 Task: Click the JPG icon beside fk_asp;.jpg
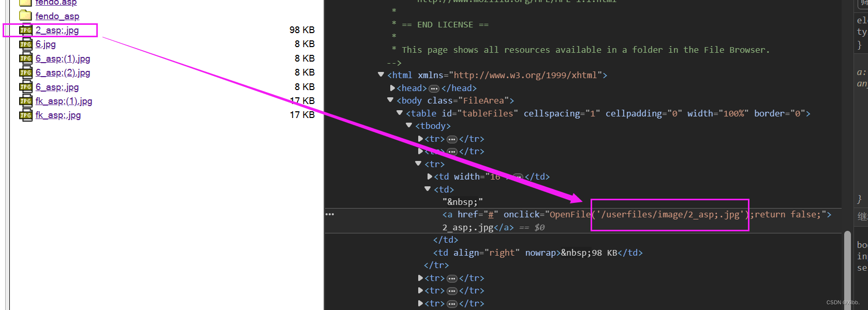(25, 115)
